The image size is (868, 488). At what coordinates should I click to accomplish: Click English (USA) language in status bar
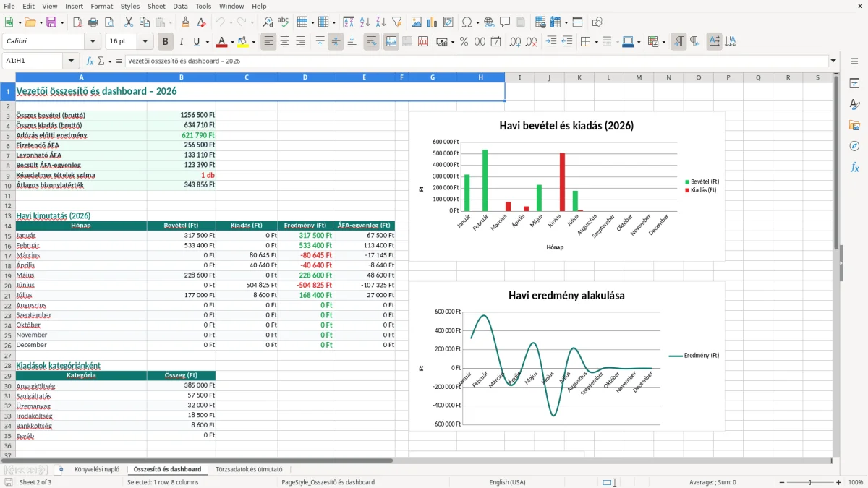(507, 482)
